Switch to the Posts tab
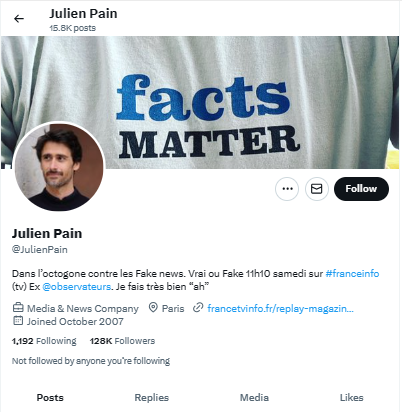 (50, 398)
